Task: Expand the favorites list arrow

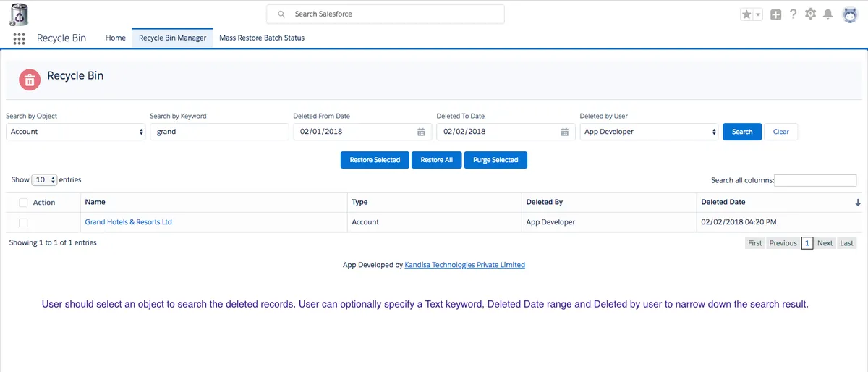Action: coord(757,14)
